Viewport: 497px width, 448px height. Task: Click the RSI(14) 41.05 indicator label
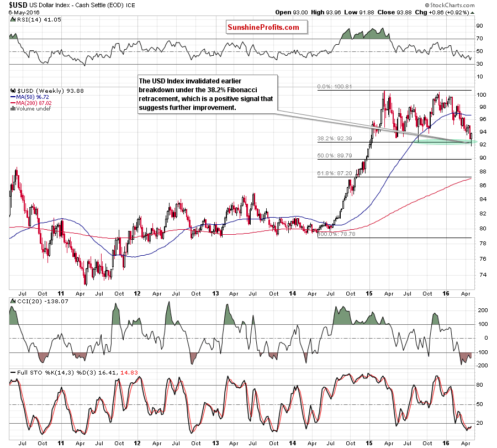point(39,20)
